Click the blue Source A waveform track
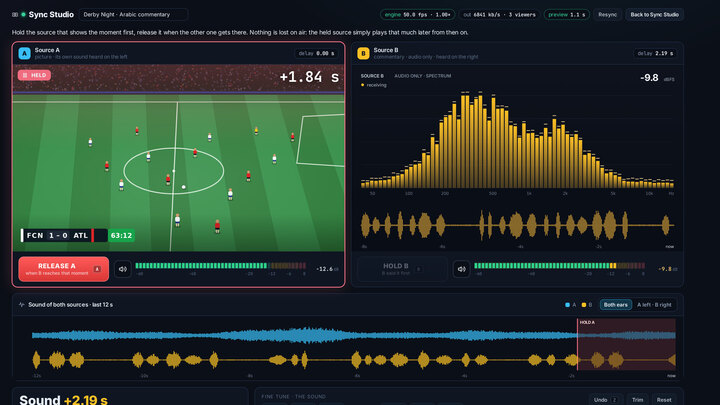Viewport: 720px width, 405px height. (354, 335)
